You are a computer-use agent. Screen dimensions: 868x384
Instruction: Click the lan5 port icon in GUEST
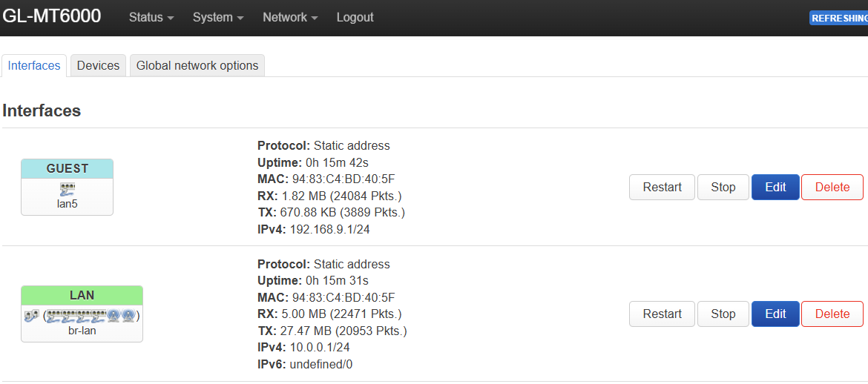[67, 189]
